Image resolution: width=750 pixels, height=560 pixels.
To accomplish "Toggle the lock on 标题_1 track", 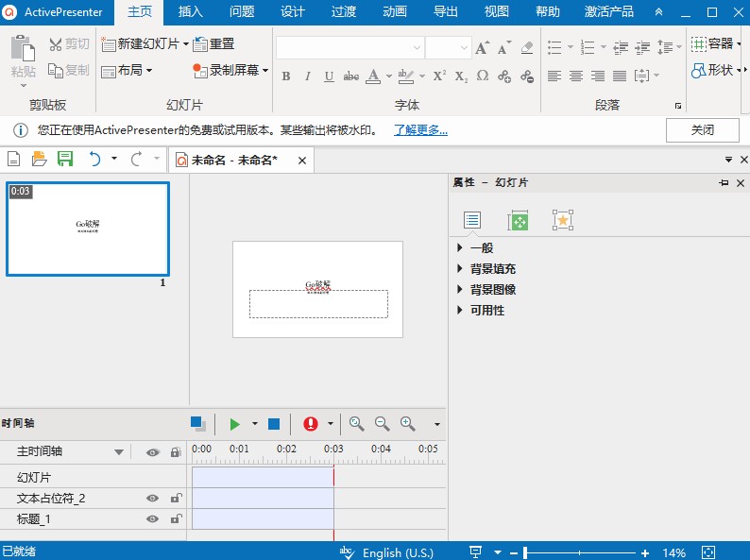I will click(175, 518).
